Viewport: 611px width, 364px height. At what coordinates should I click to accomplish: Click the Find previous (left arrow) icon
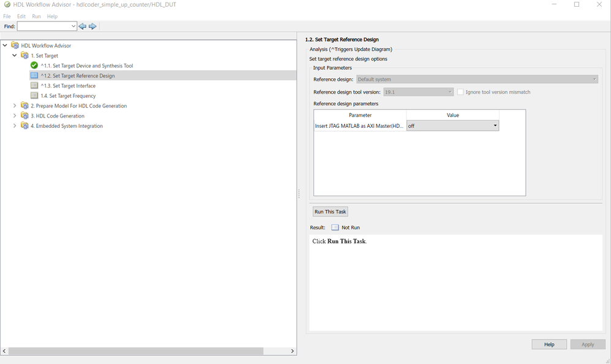pyautogui.click(x=82, y=26)
